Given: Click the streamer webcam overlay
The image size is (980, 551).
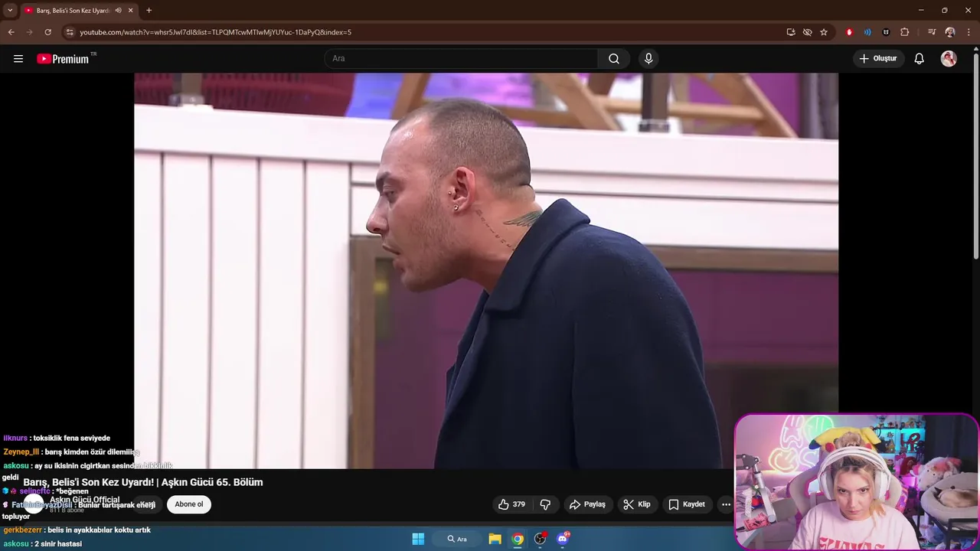Looking at the screenshot, I should (x=857, y=482).
